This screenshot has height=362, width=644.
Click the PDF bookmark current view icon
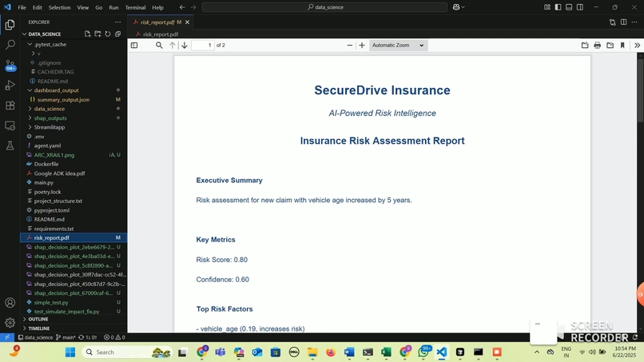pos(622,46)
